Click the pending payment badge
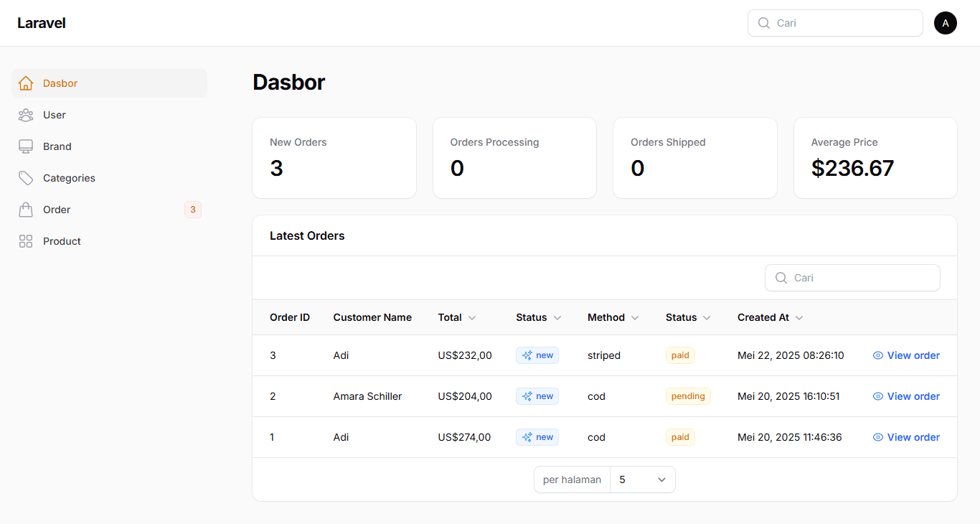 [688, 396]
